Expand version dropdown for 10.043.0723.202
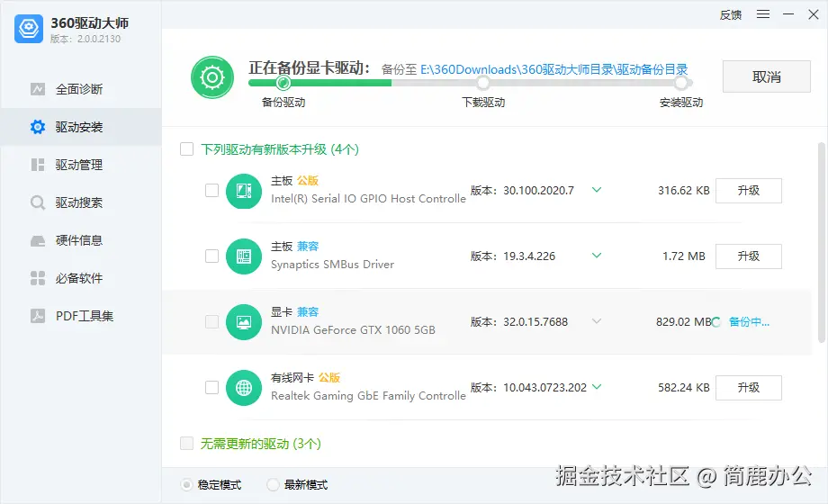Screen dimensions: 828x504 597,387
